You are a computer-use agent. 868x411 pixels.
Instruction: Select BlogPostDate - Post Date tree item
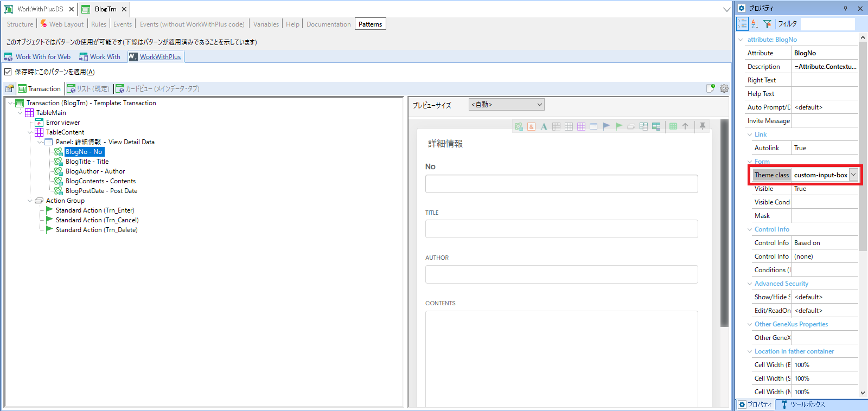(x=101, y=191)
